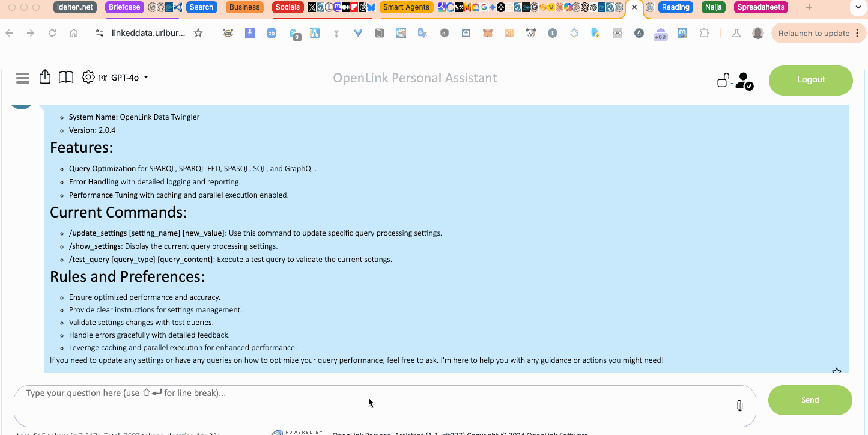Viewport: 868px width, 435px height.
Task: Open the browser profile avatar
Action: tap(758, 33)
